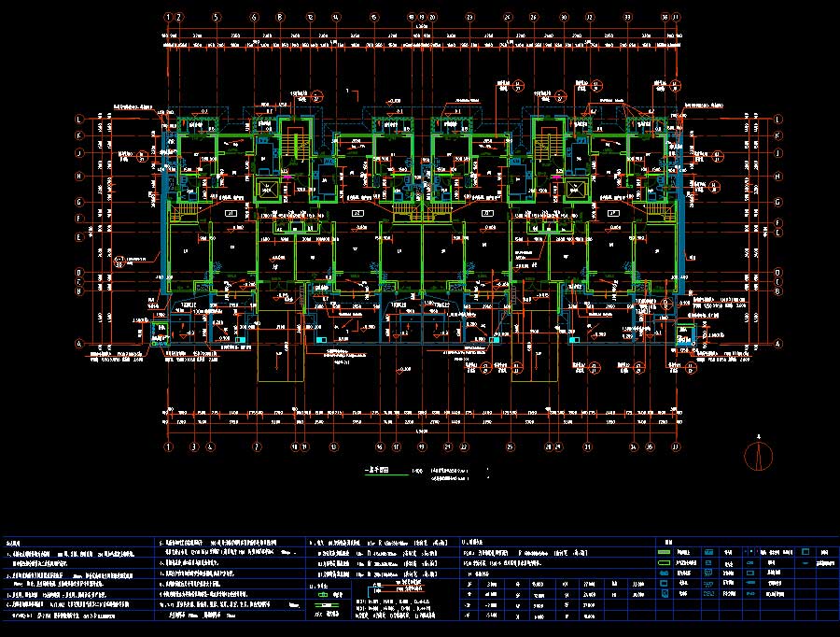The height and width of the screenshot is (637, 840).
Task: Click grid bubble 30 on the top axis
Action: [564, 17]
